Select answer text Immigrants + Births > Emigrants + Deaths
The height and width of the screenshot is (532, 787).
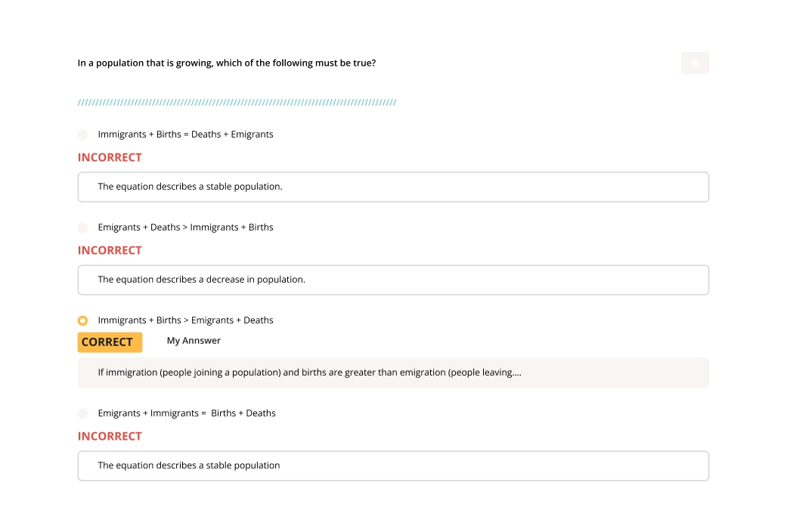coord(185,320)
